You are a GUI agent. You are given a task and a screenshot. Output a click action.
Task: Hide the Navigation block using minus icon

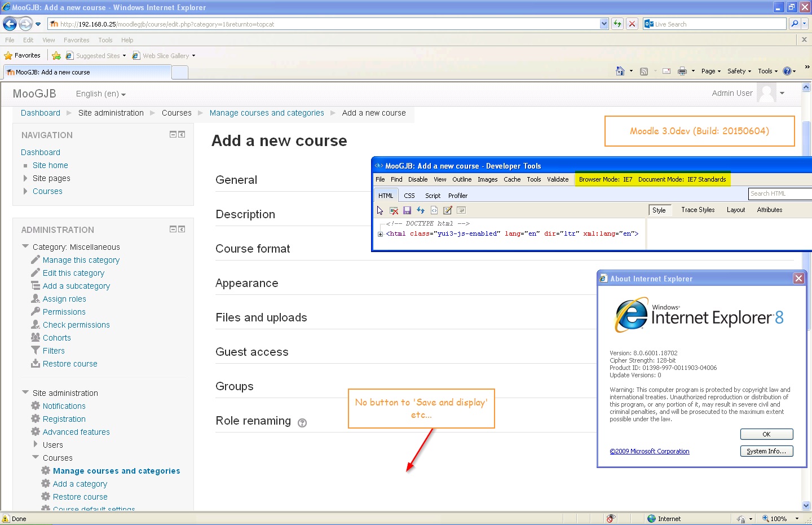[173, 134]
